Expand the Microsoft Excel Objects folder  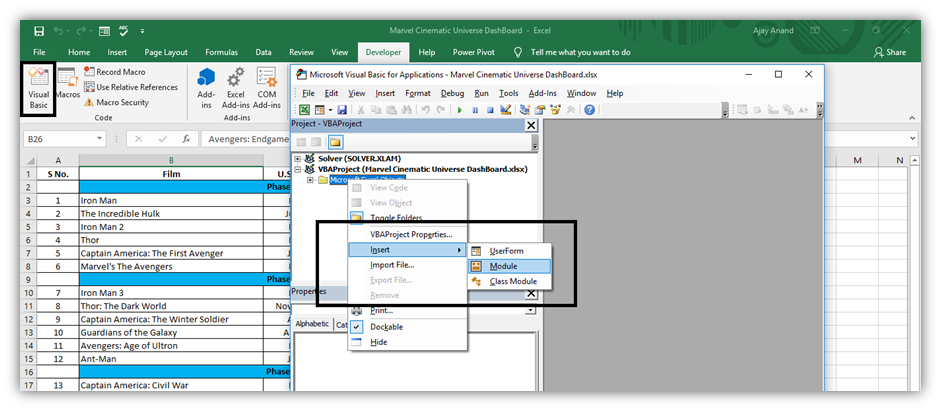pyautogui.click(x=311, y=180)
